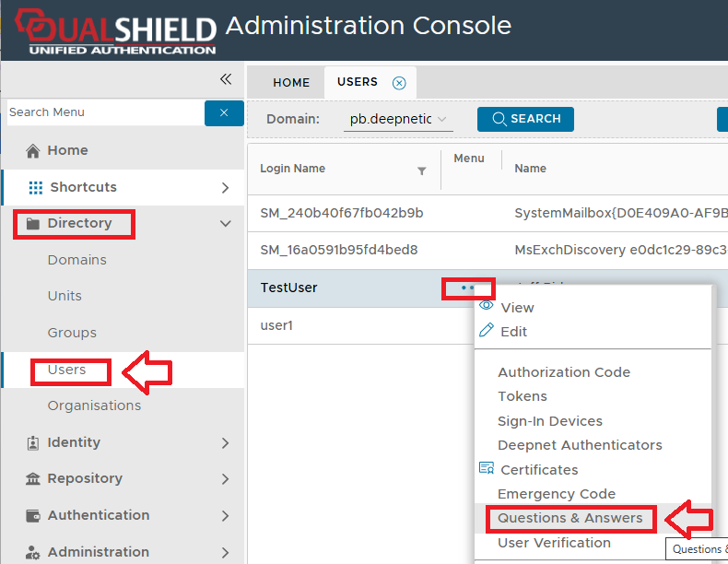Expand the Shortcuts submenu chevron
Viewport: 728px width, 564px height.
(226, 188)
